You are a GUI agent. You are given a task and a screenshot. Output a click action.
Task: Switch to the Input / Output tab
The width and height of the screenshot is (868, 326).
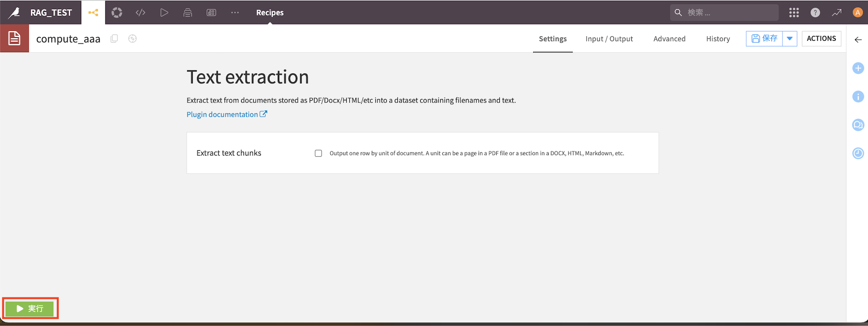(x=609, y=39)
